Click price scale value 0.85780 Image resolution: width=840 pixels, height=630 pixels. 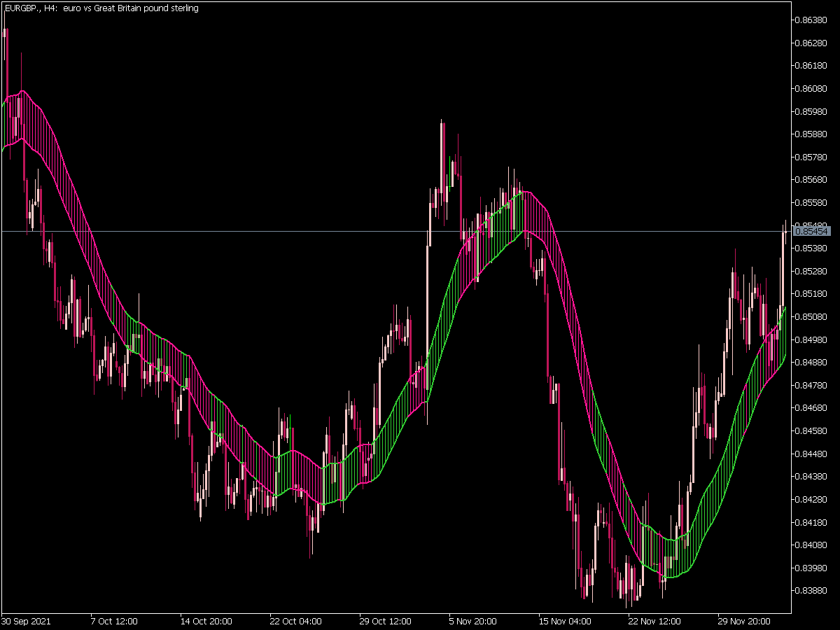[813, 157]
